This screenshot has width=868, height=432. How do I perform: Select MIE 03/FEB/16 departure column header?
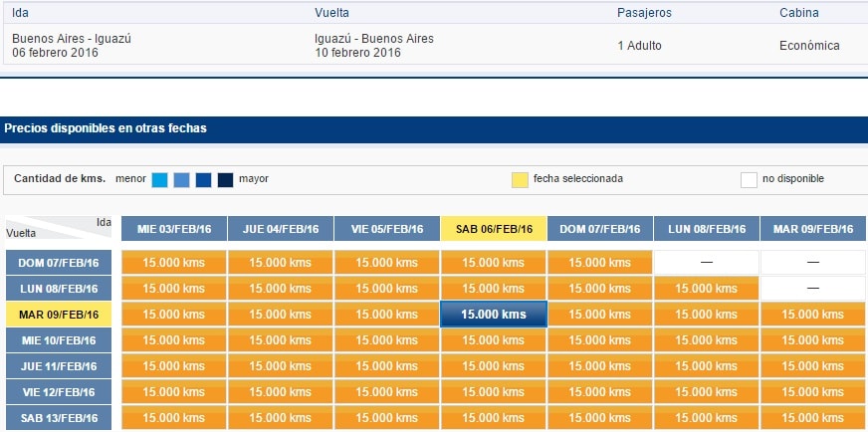[174, 229]
